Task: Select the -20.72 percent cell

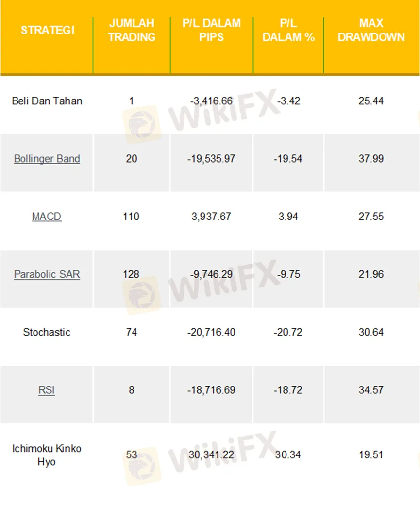Action: click(x=288, y=332)
